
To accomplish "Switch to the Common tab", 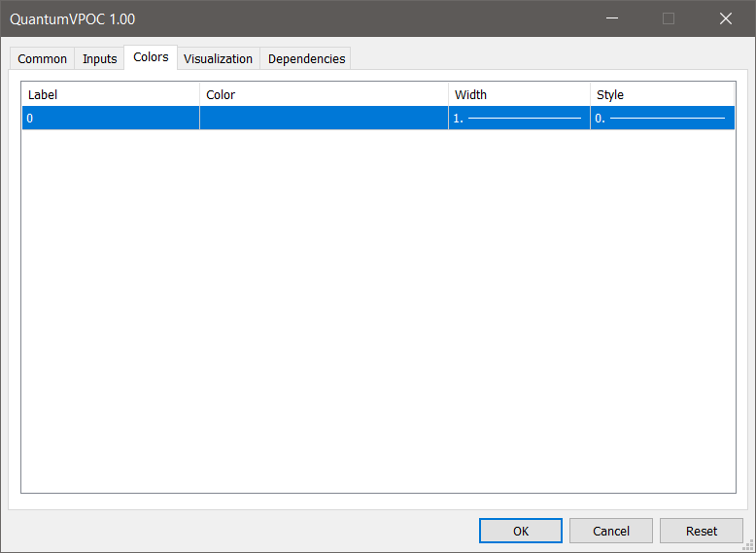I will (43, 59).
